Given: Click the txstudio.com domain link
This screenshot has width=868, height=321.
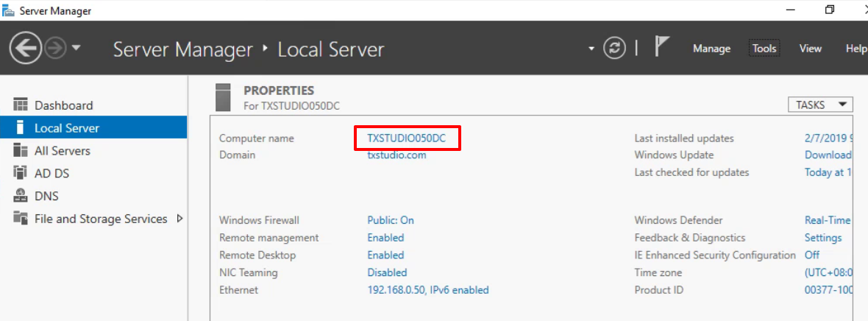Looking at the screenshot, I should tap(396, 155).
